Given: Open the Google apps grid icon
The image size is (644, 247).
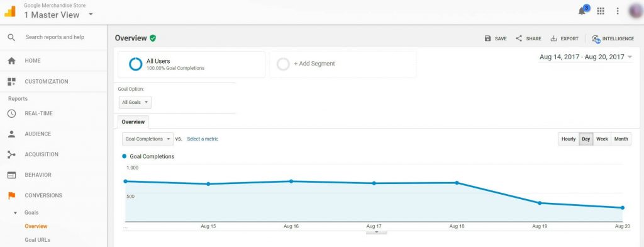Looking at the screenshot, I should [x=601, y=11].
